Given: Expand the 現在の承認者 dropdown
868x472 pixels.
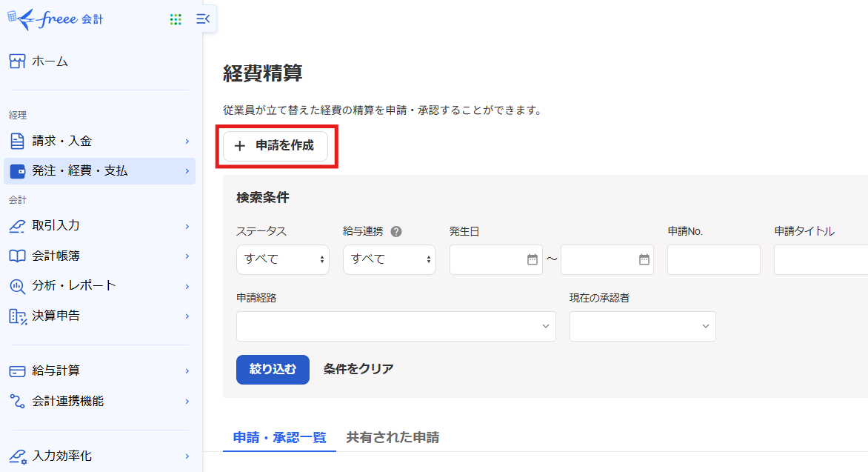Looking at the screenshot, I should tap(642, 326).
